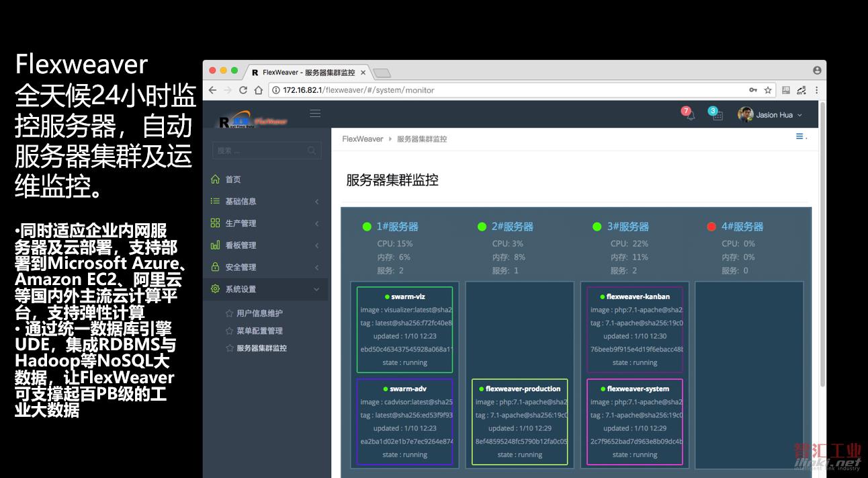This screenshot has width=868, height=478.
Task: Open the Jasion Hua user dropdown
Action: (771, 115)
